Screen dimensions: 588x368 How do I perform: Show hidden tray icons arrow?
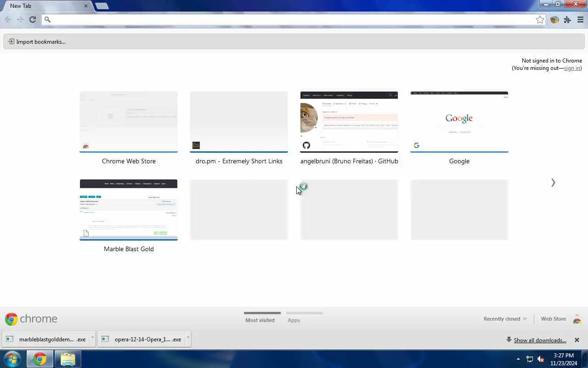click(x=518, y=359)
